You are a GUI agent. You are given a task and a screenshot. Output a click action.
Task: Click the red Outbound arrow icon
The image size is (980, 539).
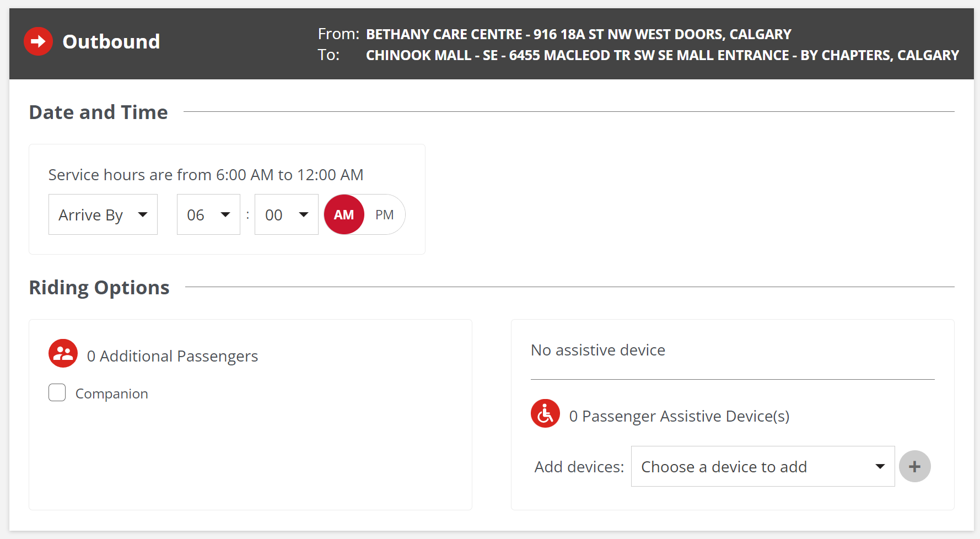38,41
